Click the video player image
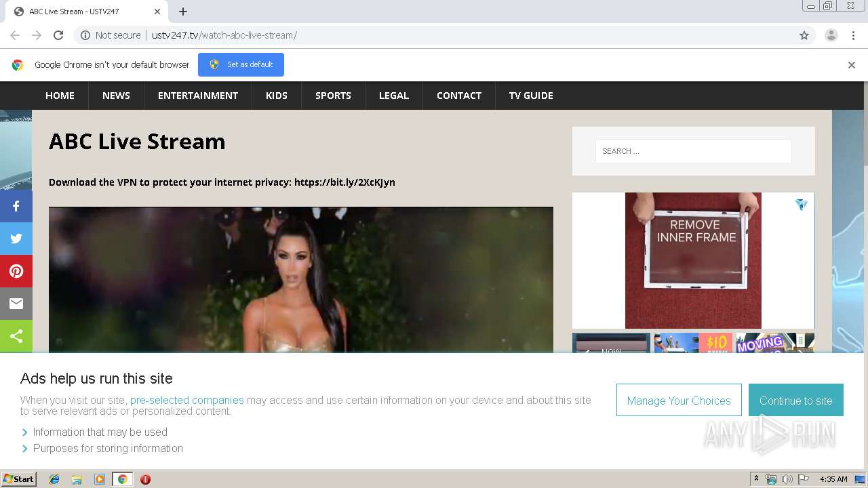The height and width of the screenshot is (488, 868). click(x=301, y=280)
